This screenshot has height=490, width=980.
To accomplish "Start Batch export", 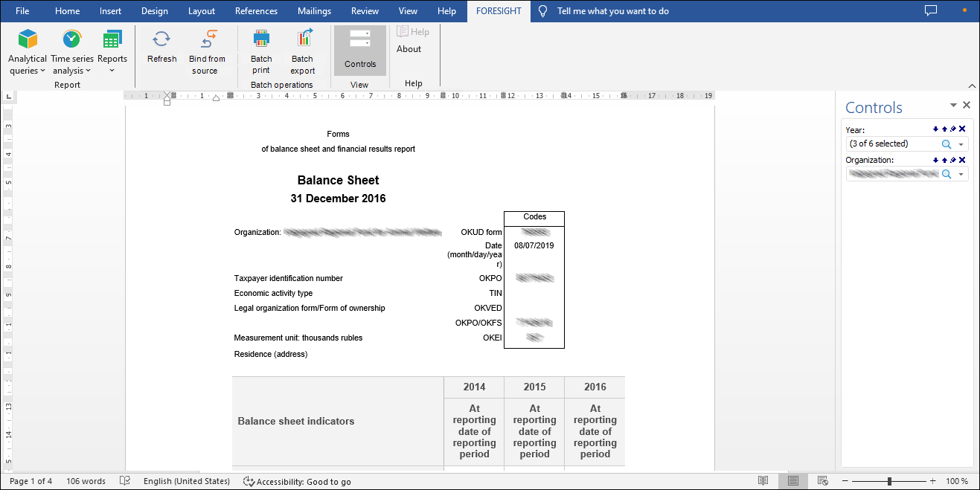I will (302, 52).
